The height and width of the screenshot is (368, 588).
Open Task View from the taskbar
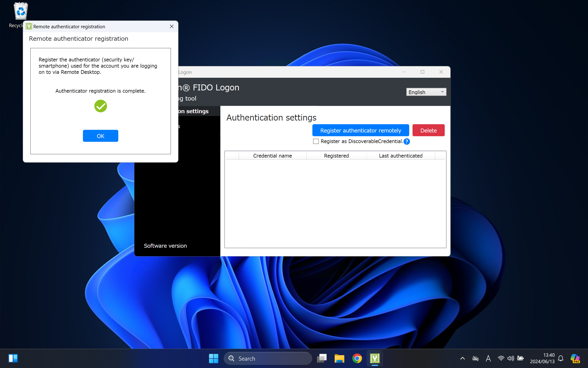[x=322, y=358]
